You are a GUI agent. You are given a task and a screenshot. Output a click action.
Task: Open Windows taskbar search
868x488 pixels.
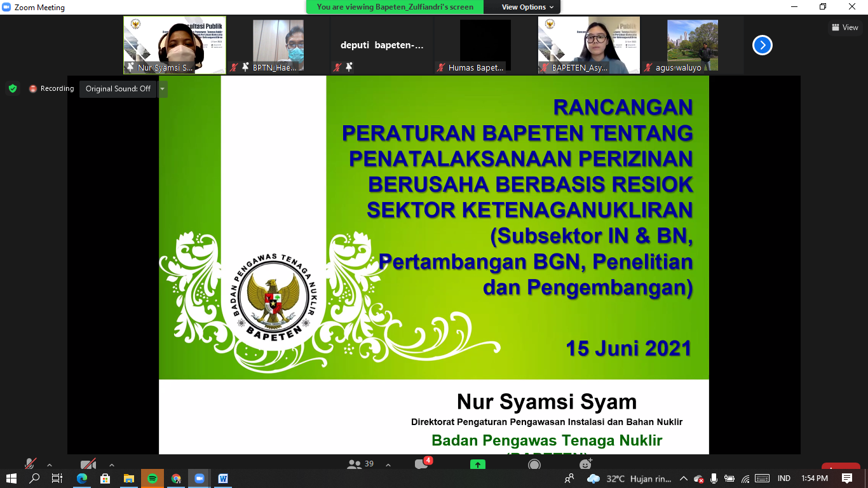click(x=35, y=478)
